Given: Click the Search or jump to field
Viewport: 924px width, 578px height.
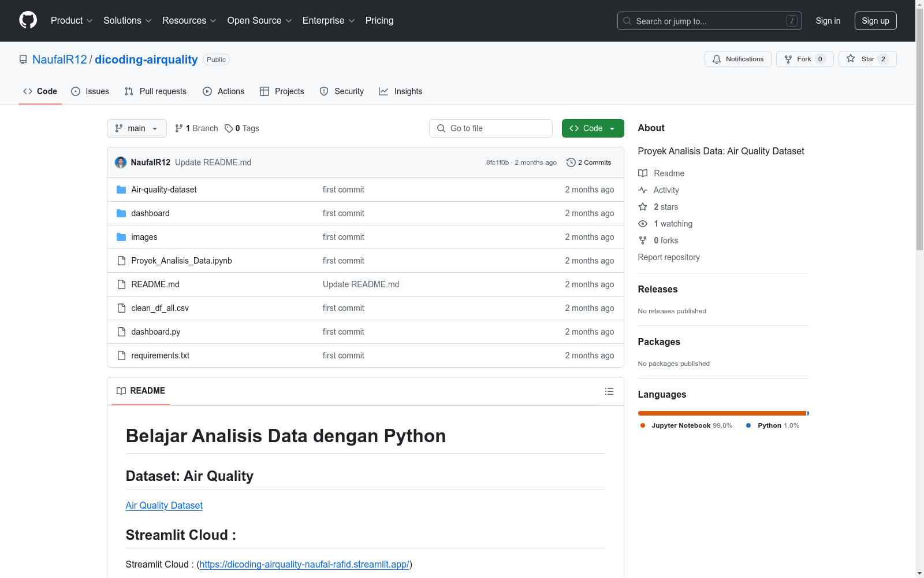Looking at the screenshot, I should 710,21.
